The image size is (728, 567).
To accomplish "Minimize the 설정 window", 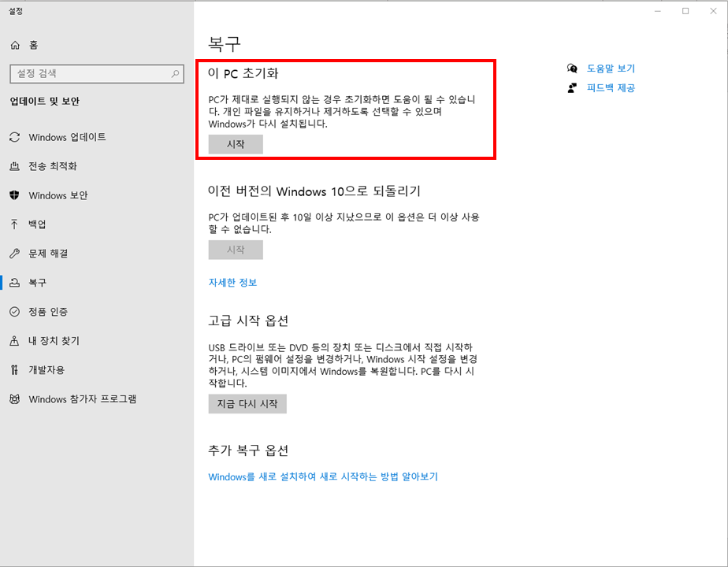I will click(657, 11).
